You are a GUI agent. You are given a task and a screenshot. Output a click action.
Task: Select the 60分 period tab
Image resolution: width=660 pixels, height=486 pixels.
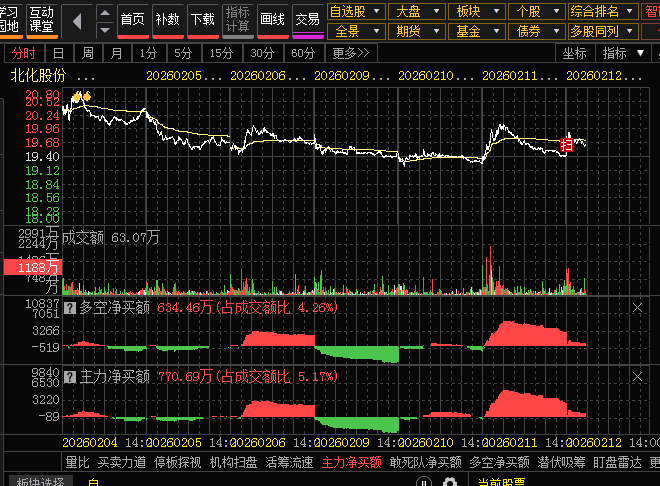coord(303,53)
